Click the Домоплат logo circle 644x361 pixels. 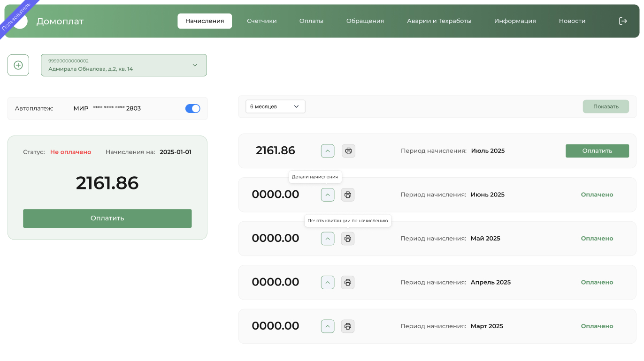tap(21, 22)
